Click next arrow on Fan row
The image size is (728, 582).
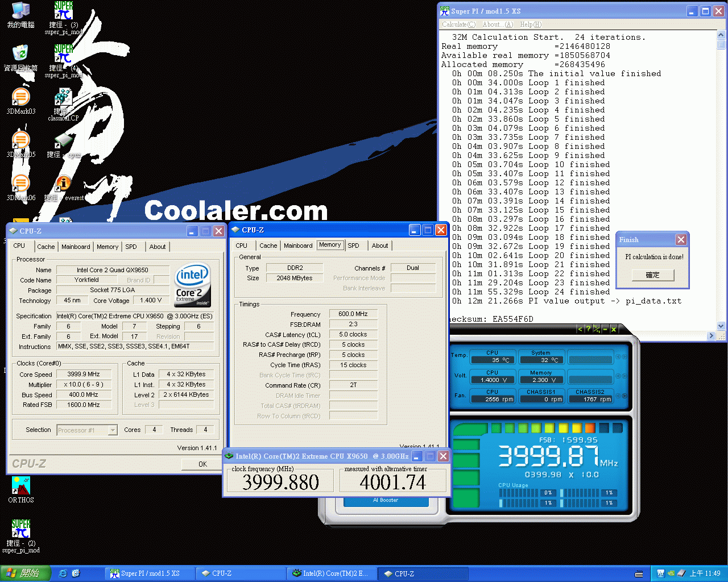[624, 396]
